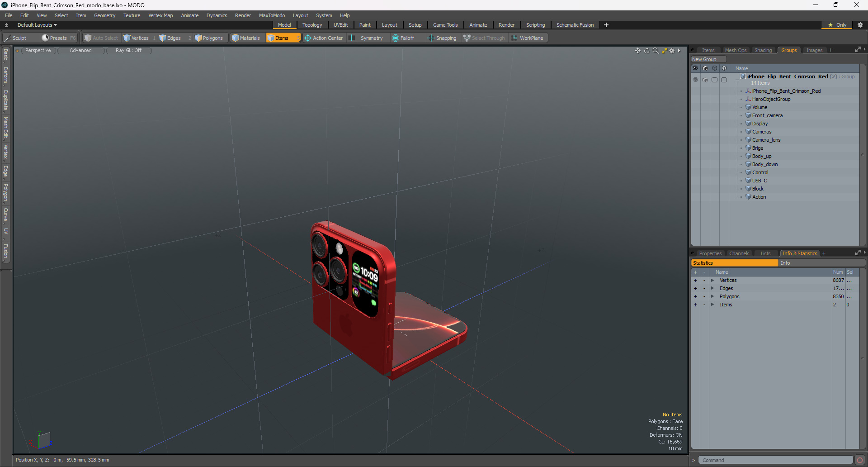
Task: Switch to the Channels tab
Action: [x=739, y=253]
